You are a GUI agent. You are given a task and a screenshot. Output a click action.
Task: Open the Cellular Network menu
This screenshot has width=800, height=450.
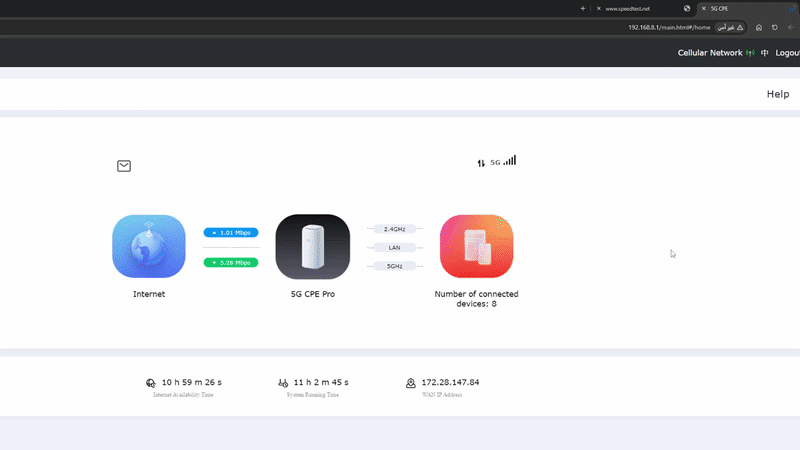click(710, 53)
